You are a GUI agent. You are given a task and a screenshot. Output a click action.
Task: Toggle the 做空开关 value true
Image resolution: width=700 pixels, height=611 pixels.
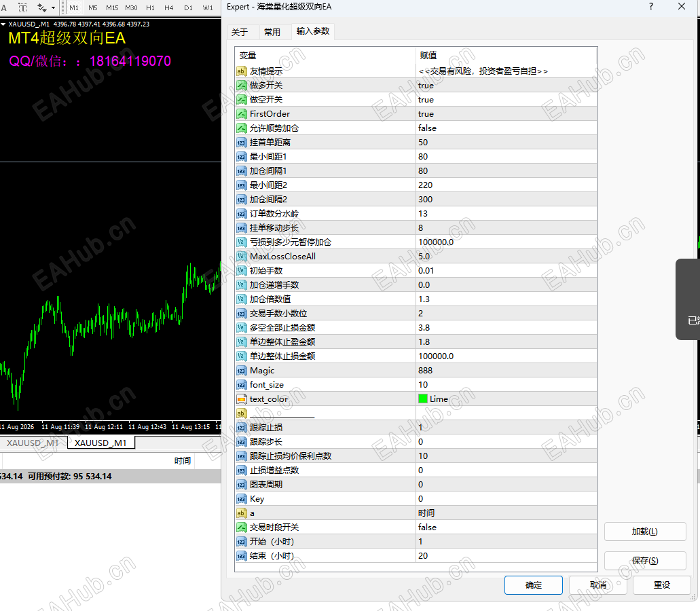(506, 100)
